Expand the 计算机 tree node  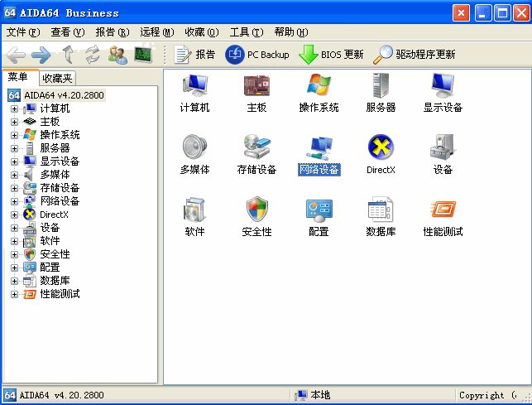[x=14, y=108]
